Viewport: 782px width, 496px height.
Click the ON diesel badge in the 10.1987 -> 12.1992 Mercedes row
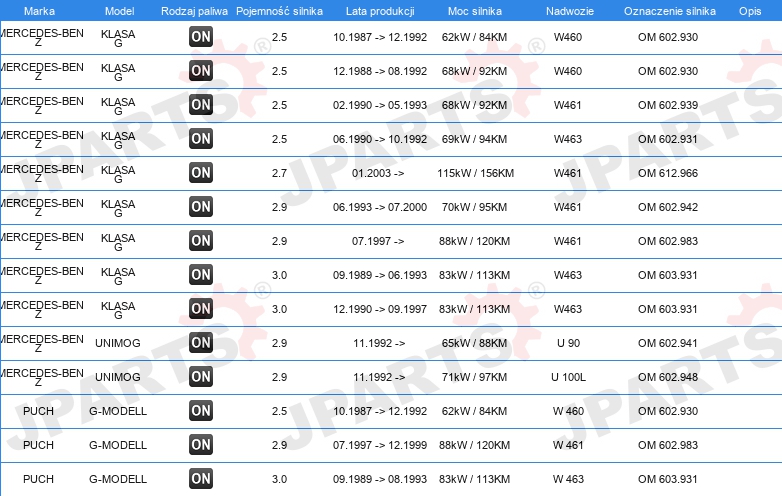[201, 37]
